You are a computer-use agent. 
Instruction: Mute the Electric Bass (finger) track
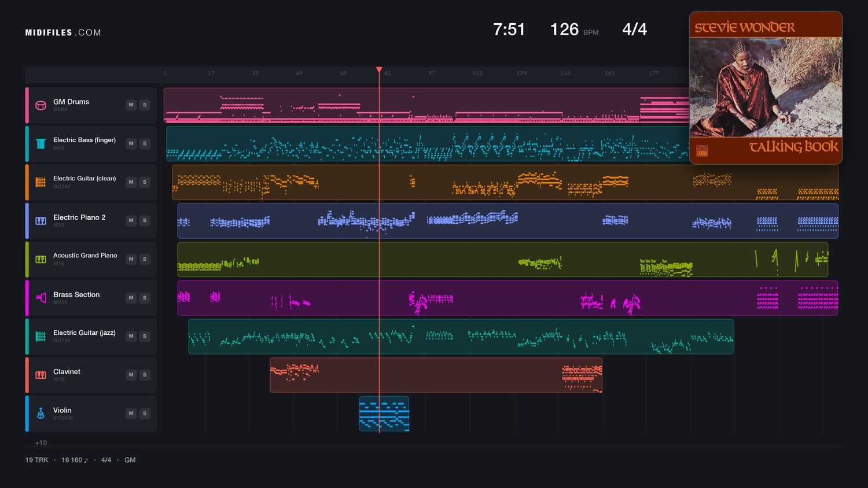point(131,143)
